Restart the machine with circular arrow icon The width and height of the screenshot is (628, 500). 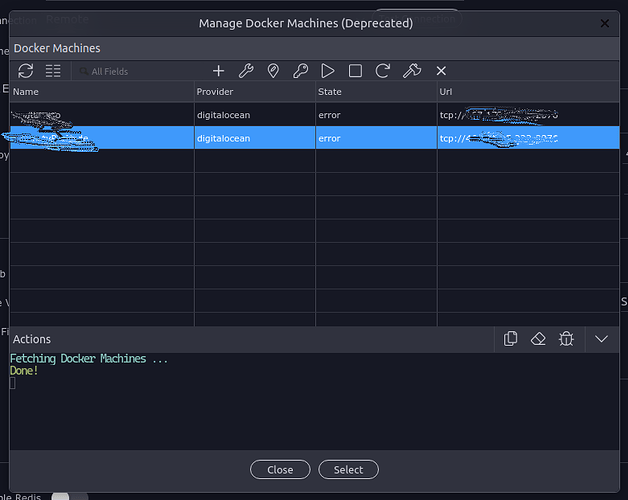pyautogui.click(x=382, y=71)
